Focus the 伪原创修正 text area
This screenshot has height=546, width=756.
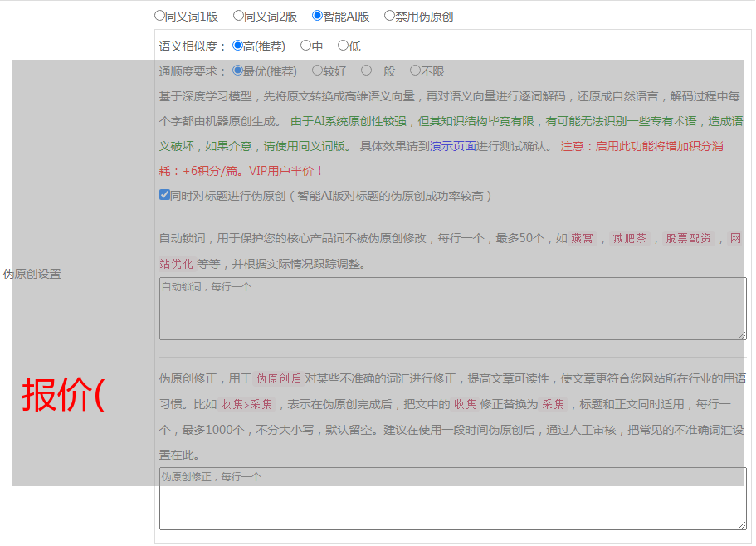pyautogui.click(x=452, y=499)
